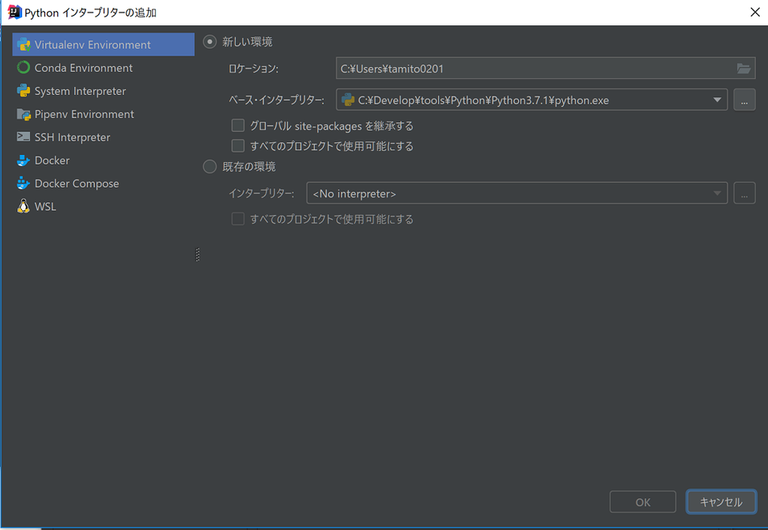The height and width of the screenshot is (530, 768).
Task: Enable グローバル site-packages を継承する checkbox
Action: 238,125
